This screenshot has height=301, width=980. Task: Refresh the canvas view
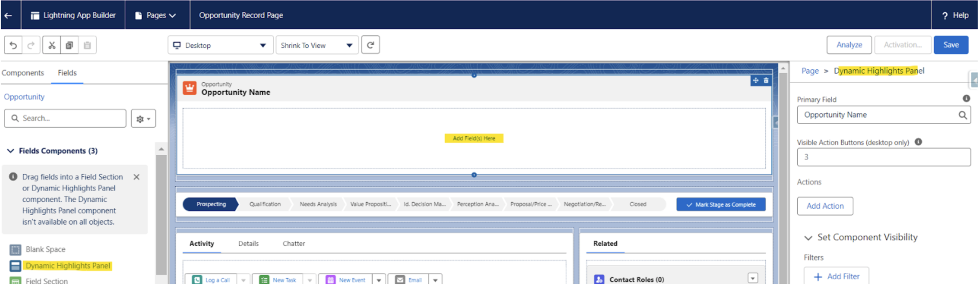370,45
